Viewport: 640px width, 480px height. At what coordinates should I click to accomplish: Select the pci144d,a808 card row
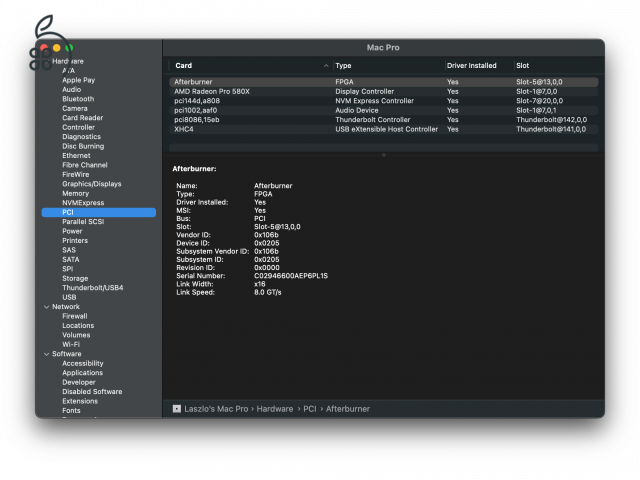(x=384, y=101)
